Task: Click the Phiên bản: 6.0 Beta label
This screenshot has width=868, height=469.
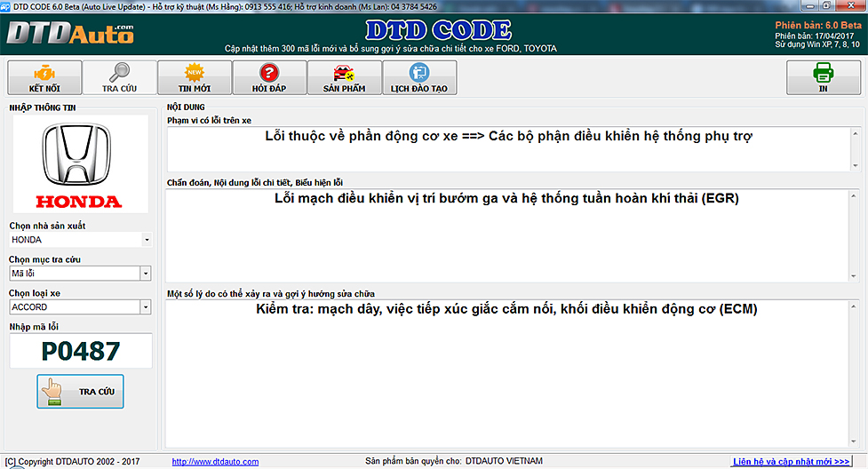Action: tap(818, 26)
